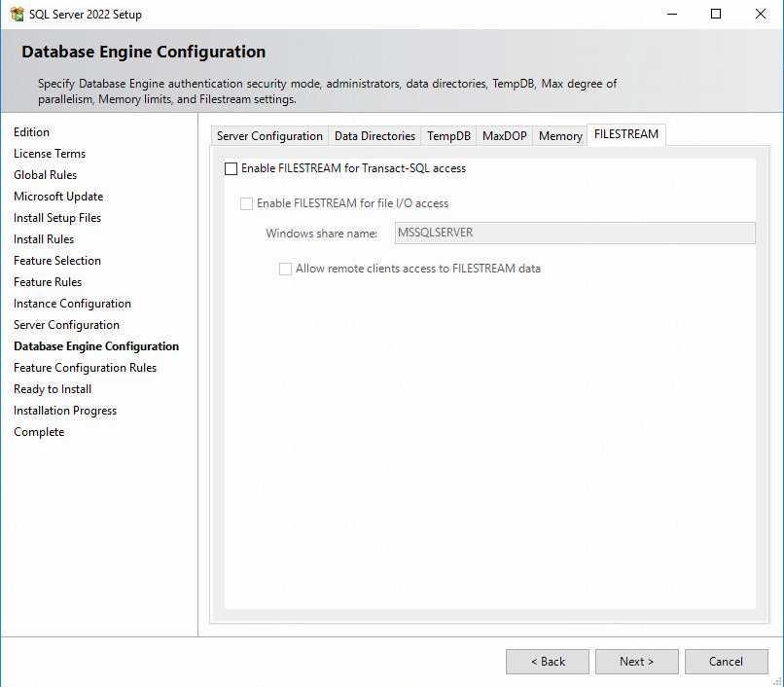784x687 pixels.
Task: Click Global Rules in the step list
Action: (x=45, y=175)
